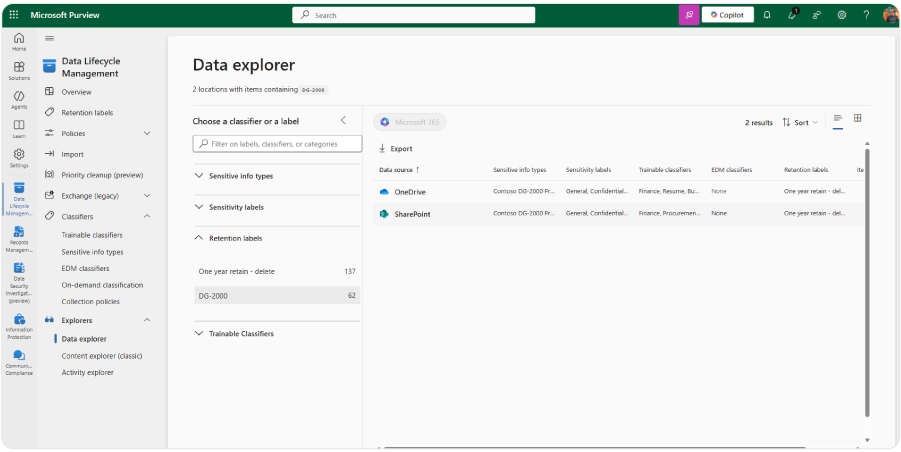Screen dimensions: 901x452
Task: Open the settings gear in header
Action: (842, 15)
